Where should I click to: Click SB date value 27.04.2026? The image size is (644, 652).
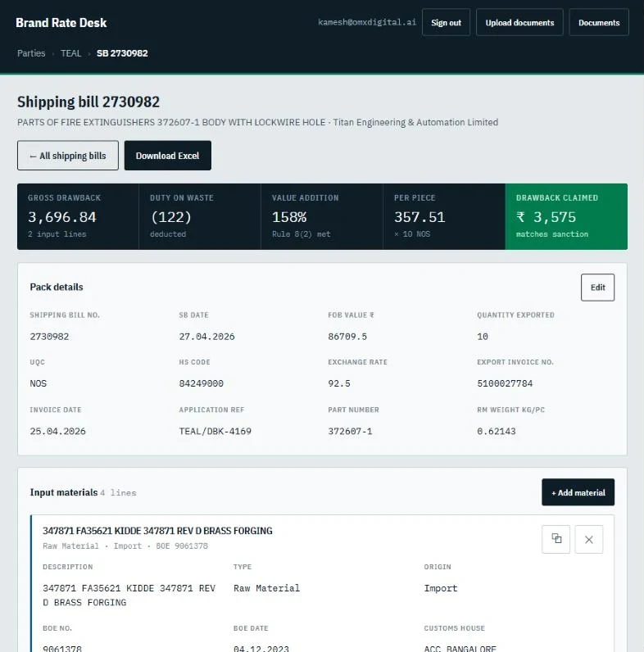pos(206,337)
